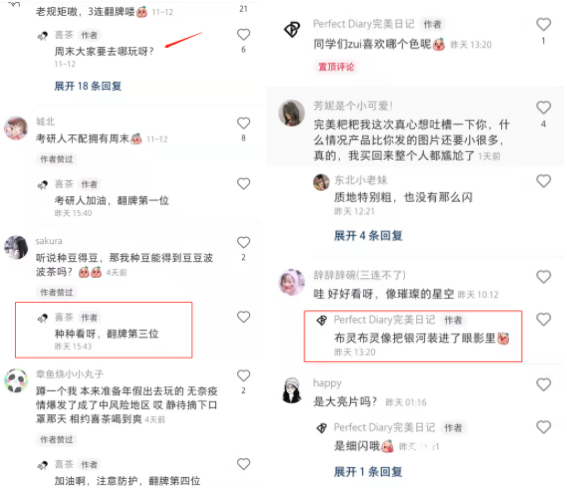Like sakura's comment about 豆豆波波茶

[x=243, y=242]
